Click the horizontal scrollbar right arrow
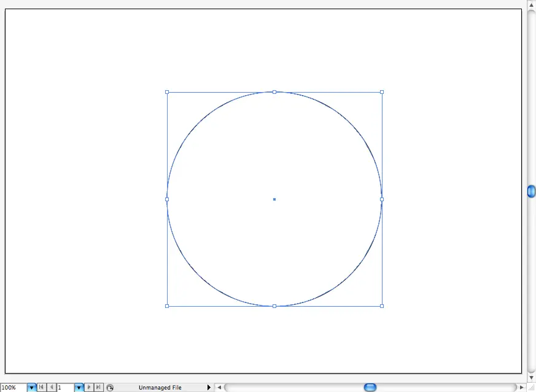The image size is (536, 392). click(521, 388)
